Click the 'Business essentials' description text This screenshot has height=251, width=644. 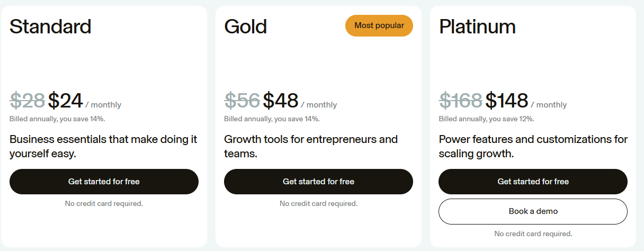[x=103, y=147]
